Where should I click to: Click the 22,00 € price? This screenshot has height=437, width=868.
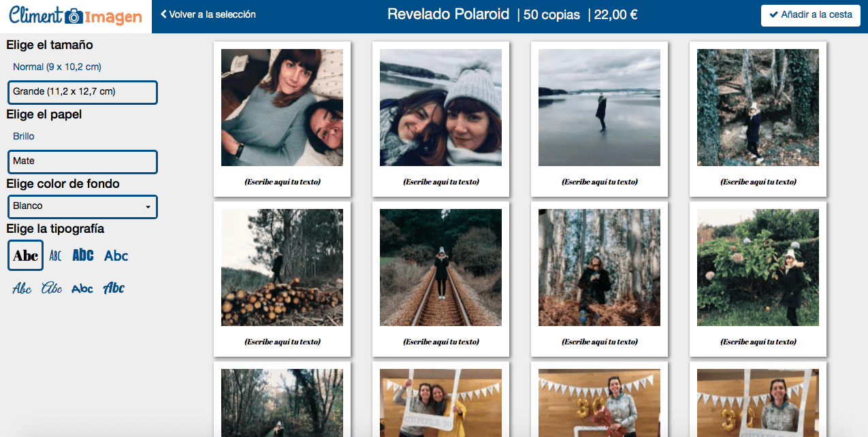[x=615, y=14]
